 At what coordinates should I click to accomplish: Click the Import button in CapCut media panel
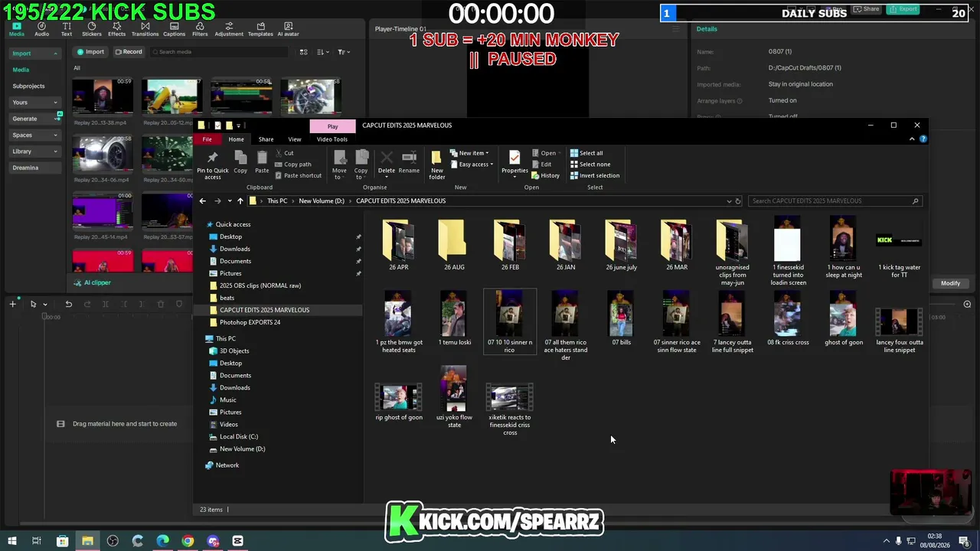tap(90, 52)
